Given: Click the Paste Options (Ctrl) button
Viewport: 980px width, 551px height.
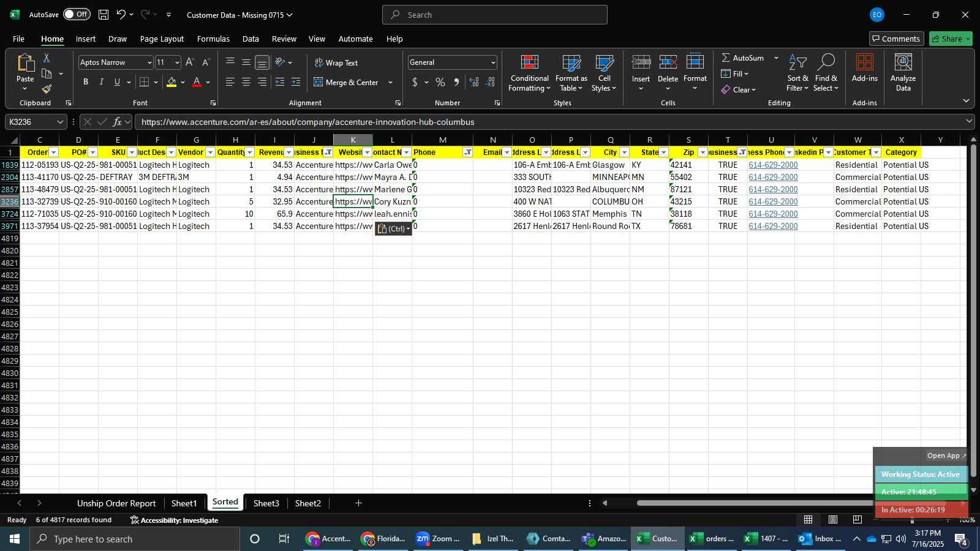Looking at the screenshot, I should coord(393,229).
